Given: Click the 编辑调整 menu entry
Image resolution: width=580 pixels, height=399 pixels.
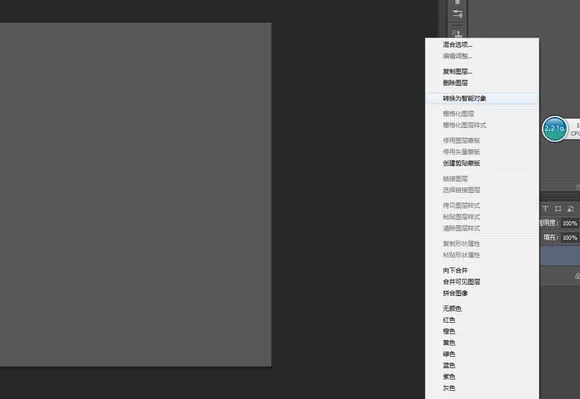Looking at the screenshot, I should (457, 56).
